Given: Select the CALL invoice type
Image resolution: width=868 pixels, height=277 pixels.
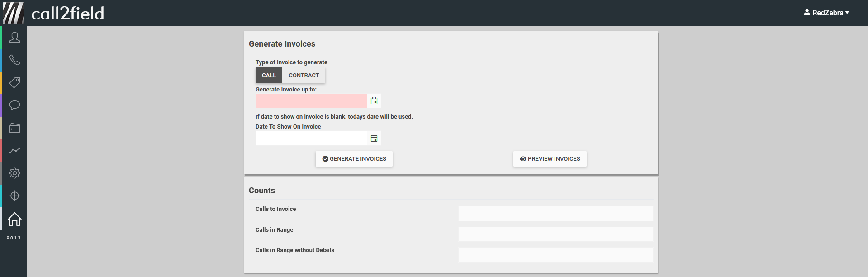Looking at the screenshot, I should coord(269,76).
